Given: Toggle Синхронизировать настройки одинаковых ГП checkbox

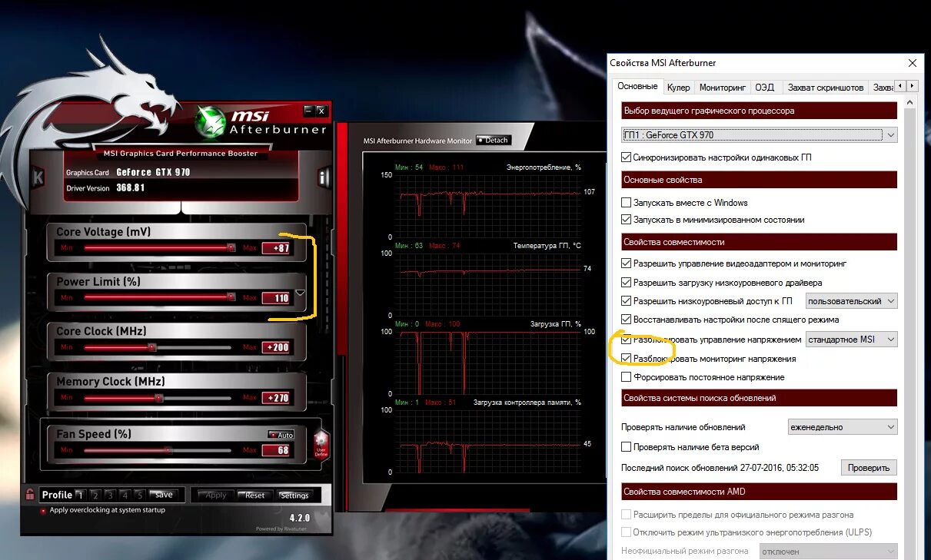Looking at the screenshot, I should (626, 157).
